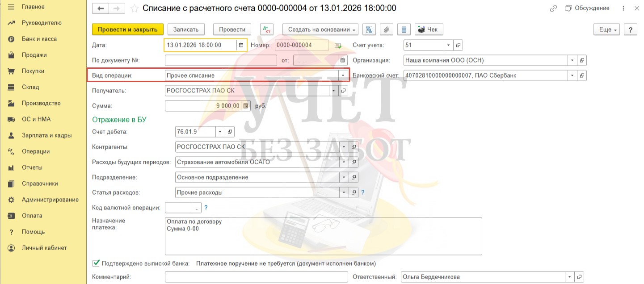Add document to favorites with star
The width and height of the screenshot is (644, 284).
(134, 8)
